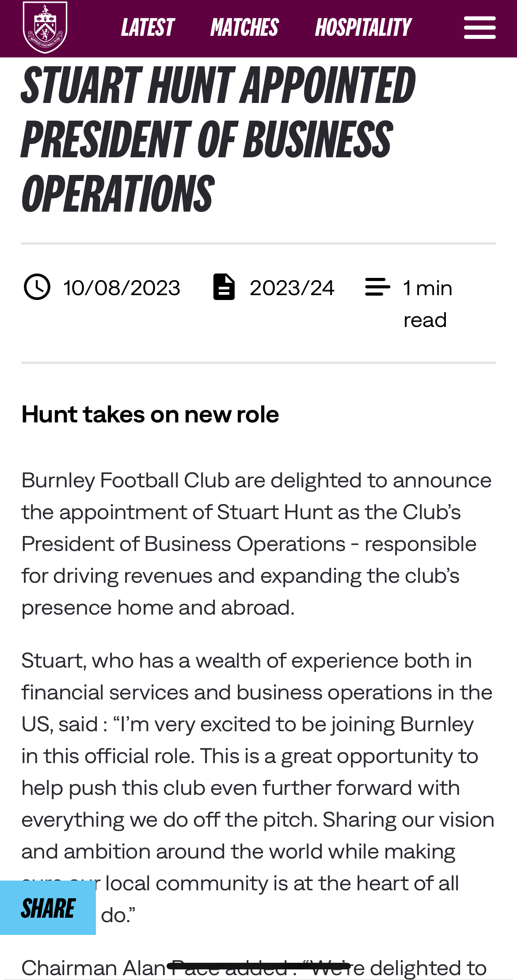Image resolution: width=517 pixels, height=980 pixels.
Task: Select Hospitality in the top navigation
Action: point(363,28)
